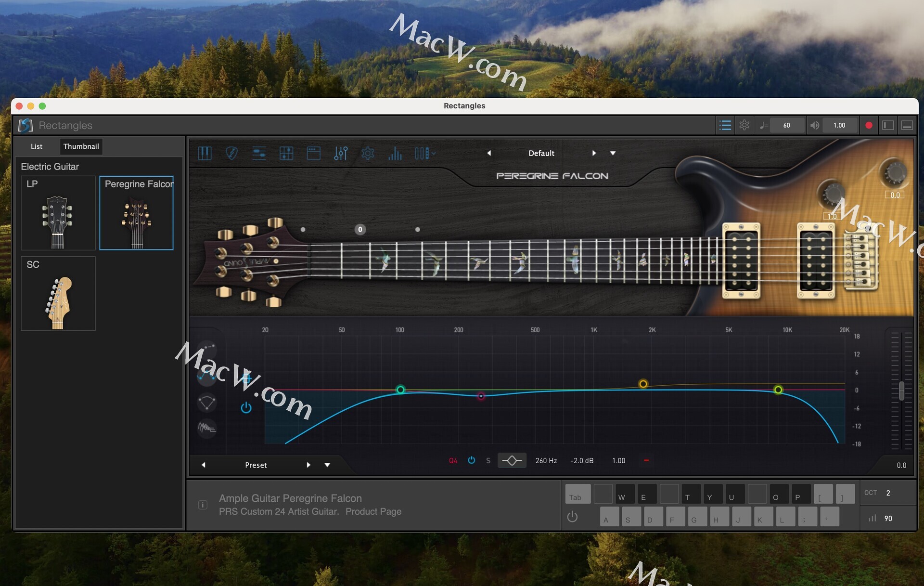Click the knob value 0.0 field

[895, 195]
